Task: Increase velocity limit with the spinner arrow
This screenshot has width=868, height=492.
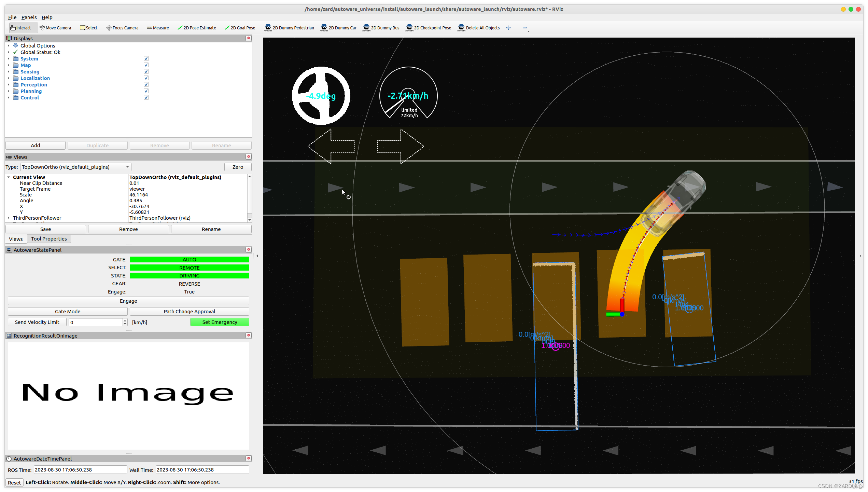Action: coord(125,320)
